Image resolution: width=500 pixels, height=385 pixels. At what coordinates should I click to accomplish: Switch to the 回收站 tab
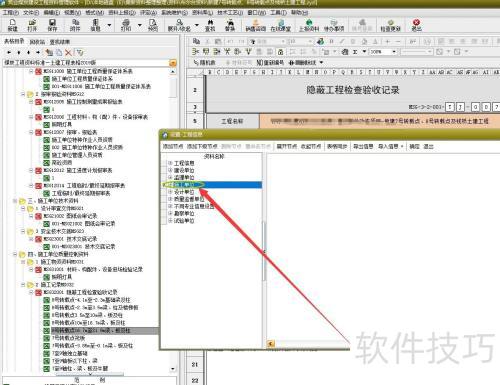[x=37, y=42]
